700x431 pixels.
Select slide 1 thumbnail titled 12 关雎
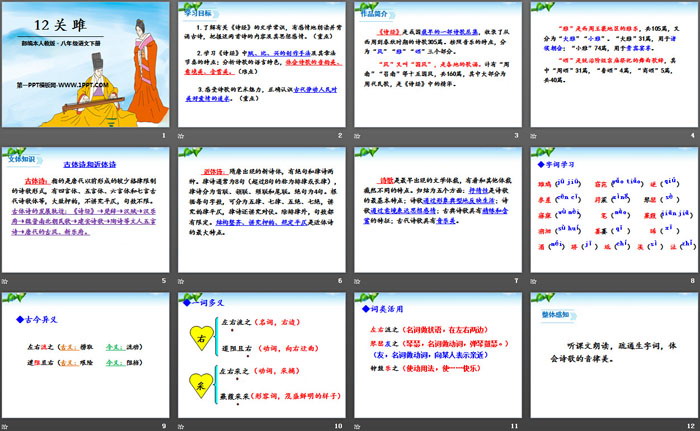[x=85, y=64]
